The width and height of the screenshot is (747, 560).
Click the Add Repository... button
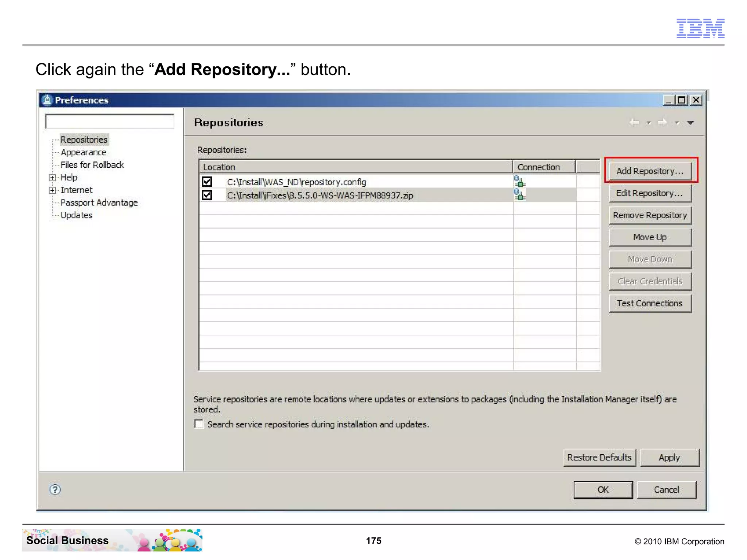(650, 171)
